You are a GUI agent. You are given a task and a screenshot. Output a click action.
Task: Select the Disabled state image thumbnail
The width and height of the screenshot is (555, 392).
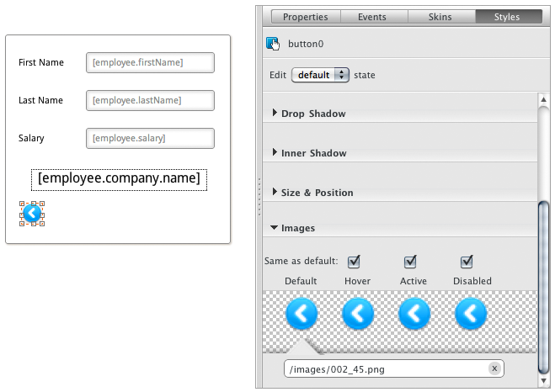tap(471, 314)
